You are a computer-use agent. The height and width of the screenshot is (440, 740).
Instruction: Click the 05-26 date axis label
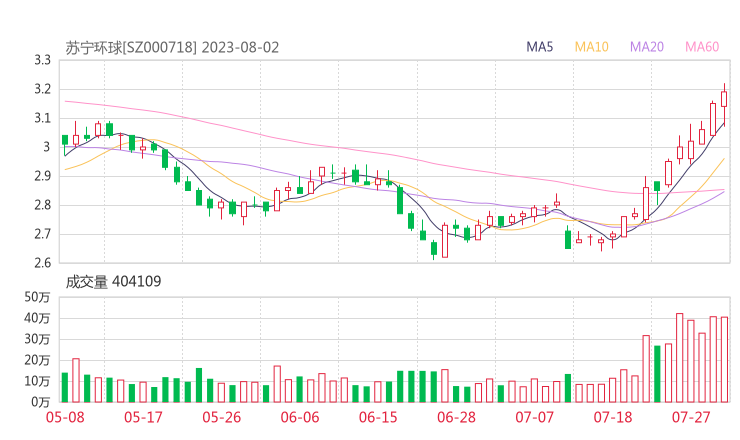[222, 417]
